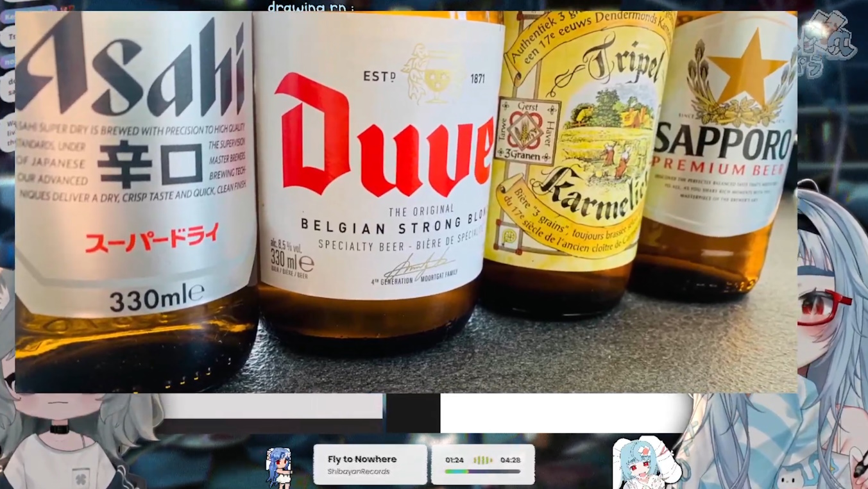Click the music progress bar under the times

[x=482, y=472]
